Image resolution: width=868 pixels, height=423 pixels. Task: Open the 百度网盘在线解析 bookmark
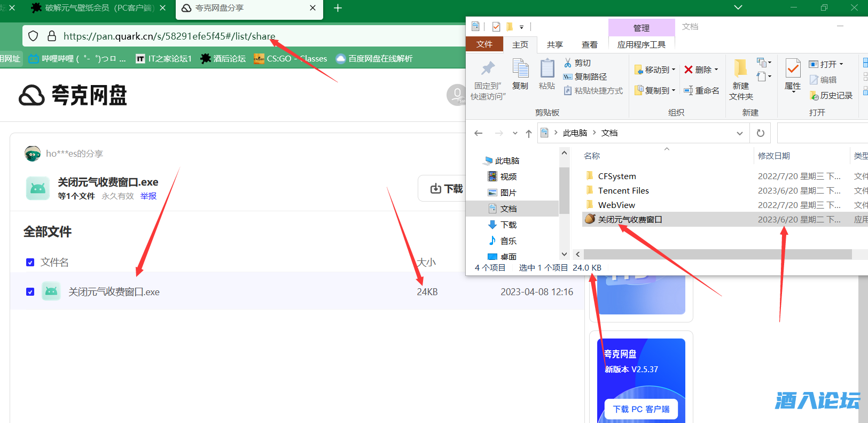374,59
